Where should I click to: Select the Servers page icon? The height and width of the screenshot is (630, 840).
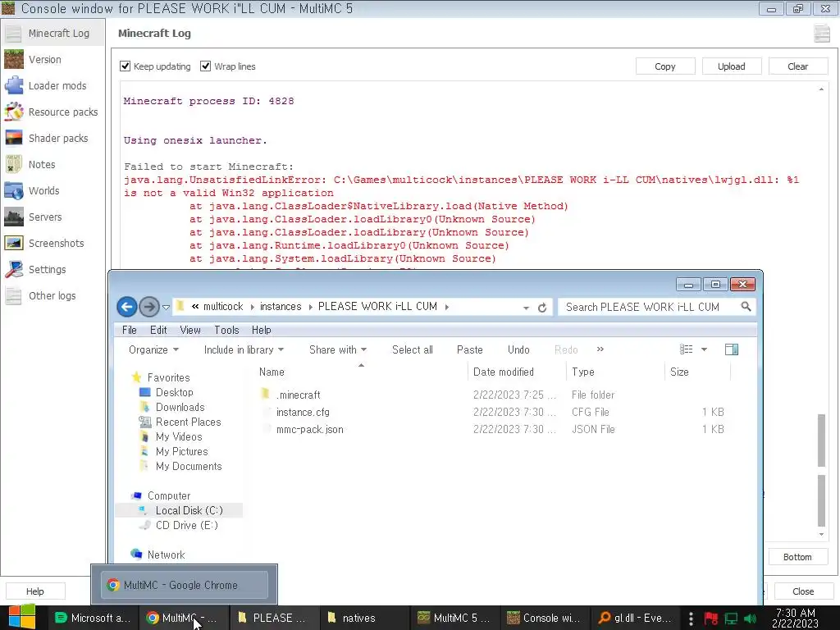coord(14,217)
